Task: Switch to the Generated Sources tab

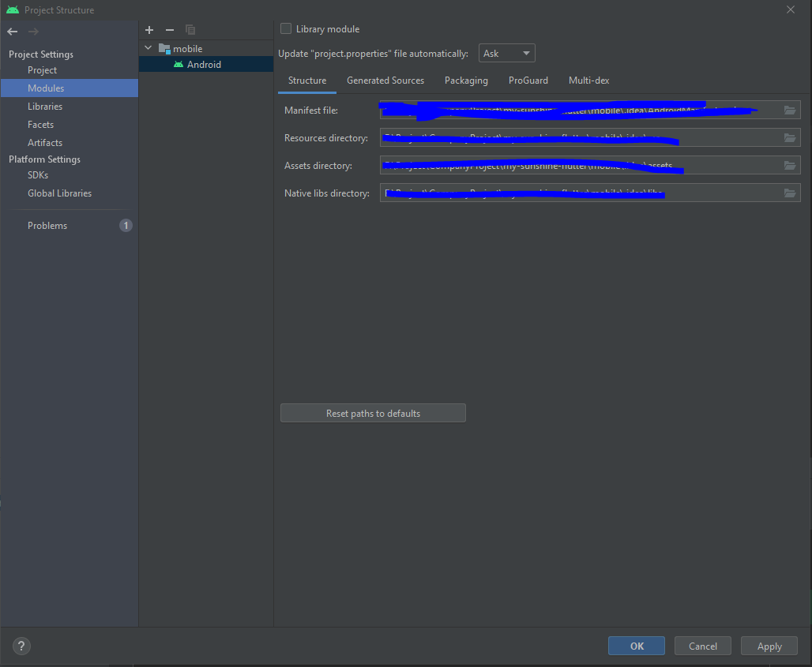Action: click(x=385, y=81)
